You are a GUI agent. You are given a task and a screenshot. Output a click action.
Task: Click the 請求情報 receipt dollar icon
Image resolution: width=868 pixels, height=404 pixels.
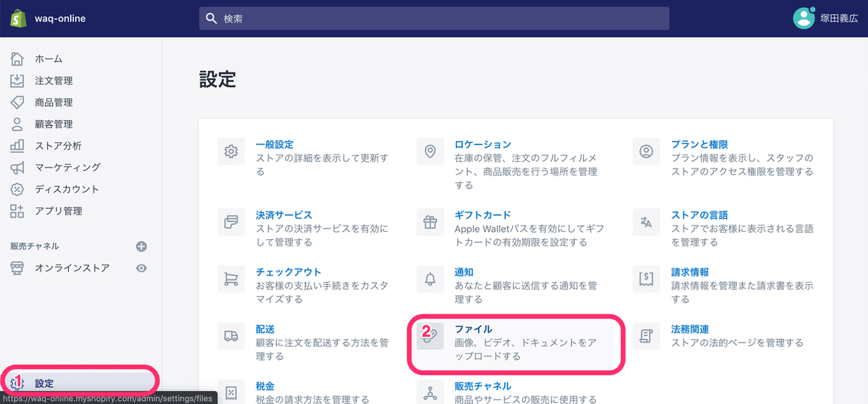647,279
